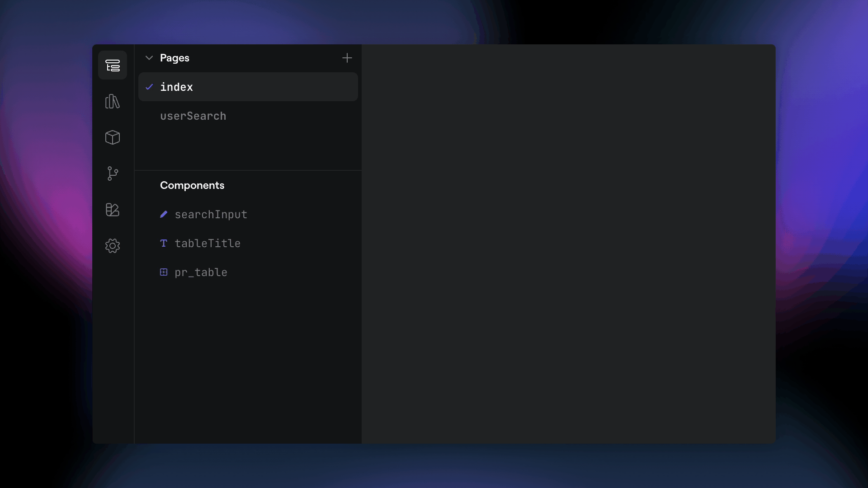
Task: Collapse the Pages section chevron
Action: click(149, 58)
